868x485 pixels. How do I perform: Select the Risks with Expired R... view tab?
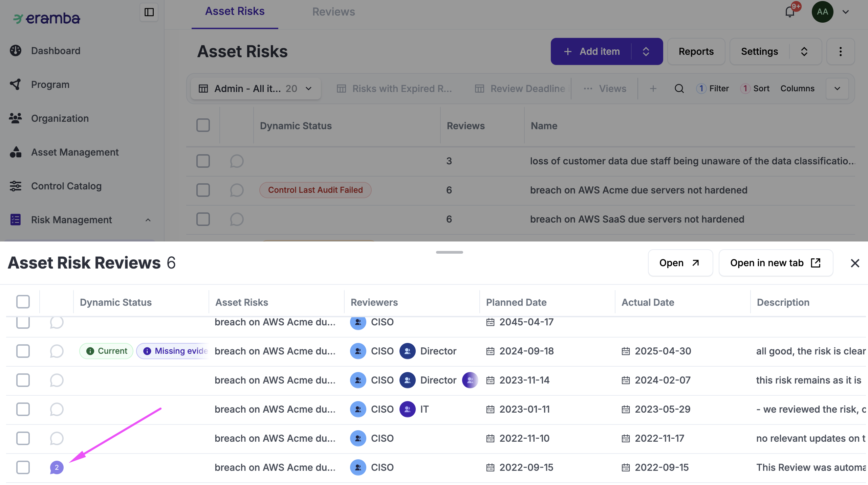pyautogui.click(x=394, y=89)
